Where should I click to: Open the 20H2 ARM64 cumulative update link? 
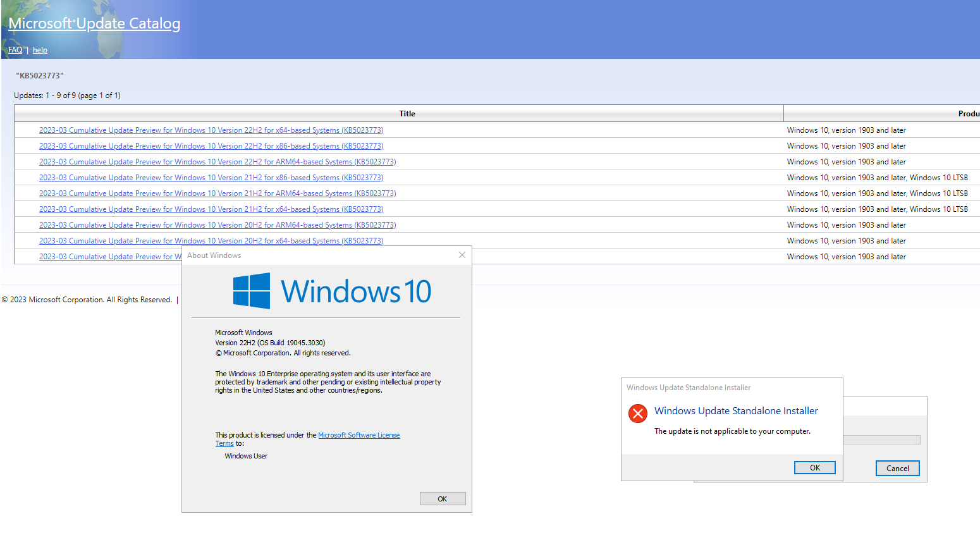coord(217,224)
